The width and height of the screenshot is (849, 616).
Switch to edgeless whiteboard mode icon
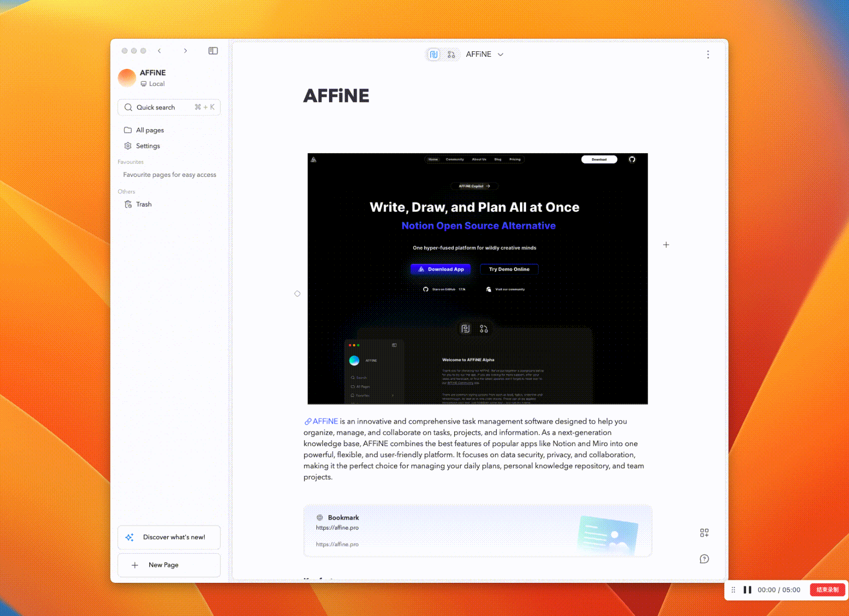click(x=451, y=54)
